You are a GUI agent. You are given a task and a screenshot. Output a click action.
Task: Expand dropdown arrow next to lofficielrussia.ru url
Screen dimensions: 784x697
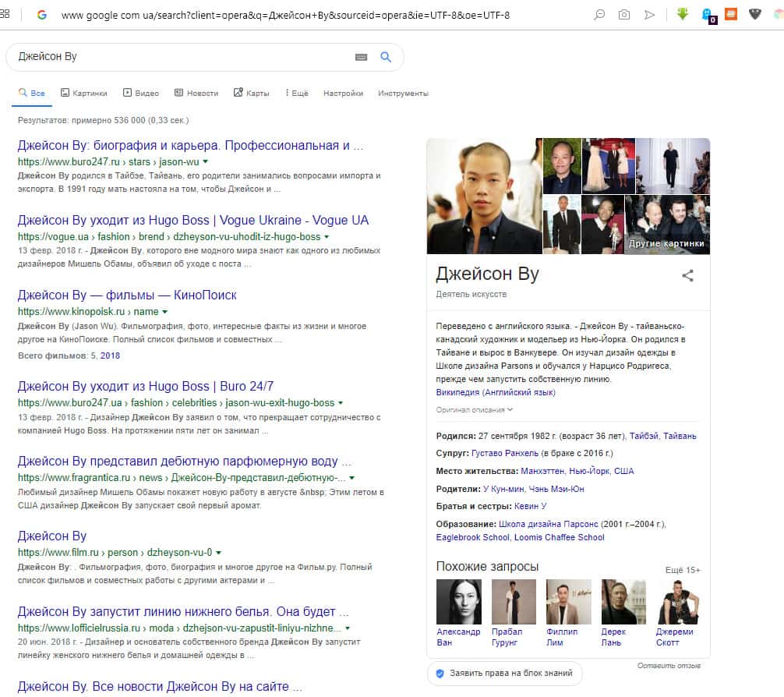348,628
